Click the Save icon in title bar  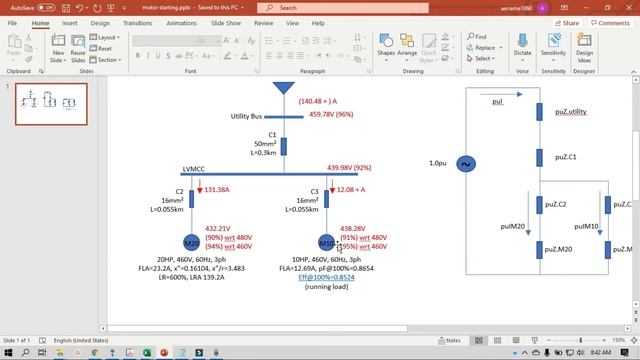coord(66,8)
